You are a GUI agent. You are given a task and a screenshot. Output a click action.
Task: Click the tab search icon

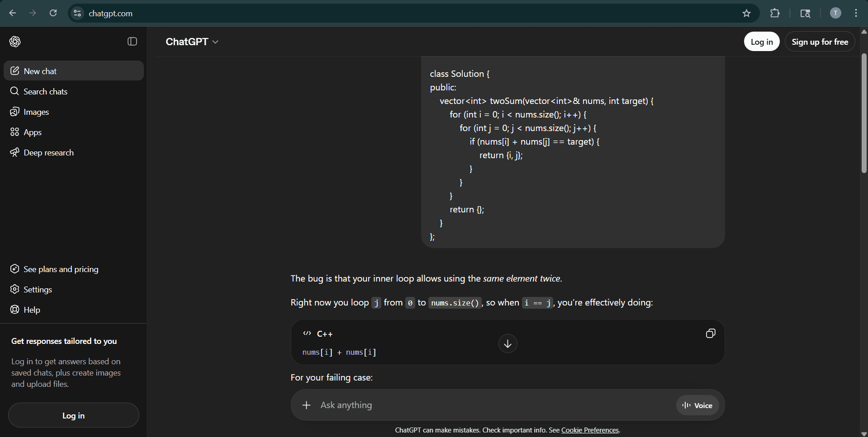(x=805, y=14)
